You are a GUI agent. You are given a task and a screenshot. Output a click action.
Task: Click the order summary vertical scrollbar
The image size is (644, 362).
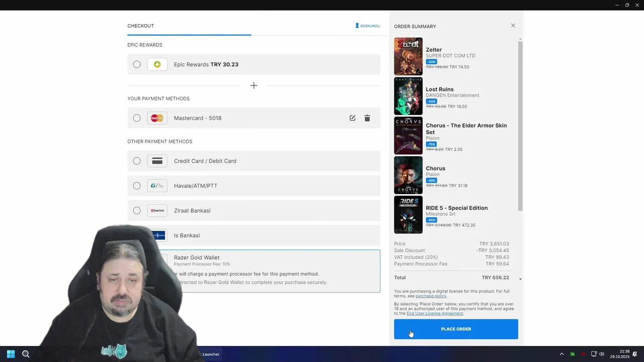pyautogui.click(x=520, y=126)
